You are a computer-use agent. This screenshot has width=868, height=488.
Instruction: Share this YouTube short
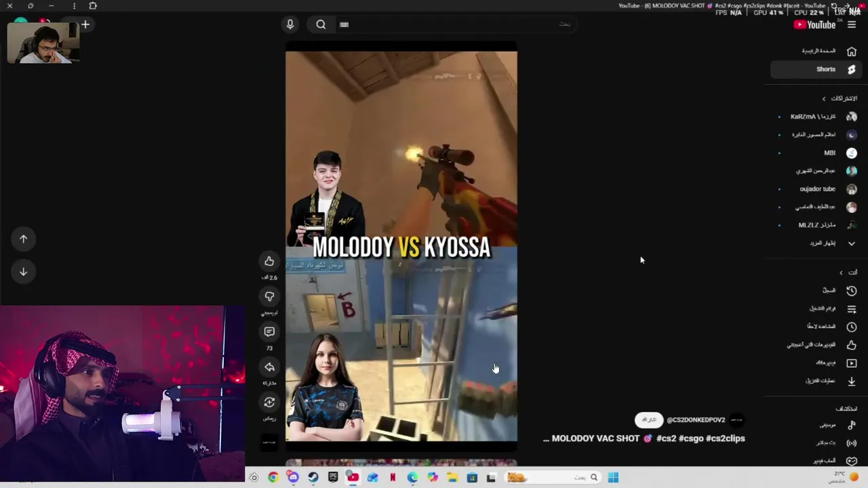[x=269, y=367]
